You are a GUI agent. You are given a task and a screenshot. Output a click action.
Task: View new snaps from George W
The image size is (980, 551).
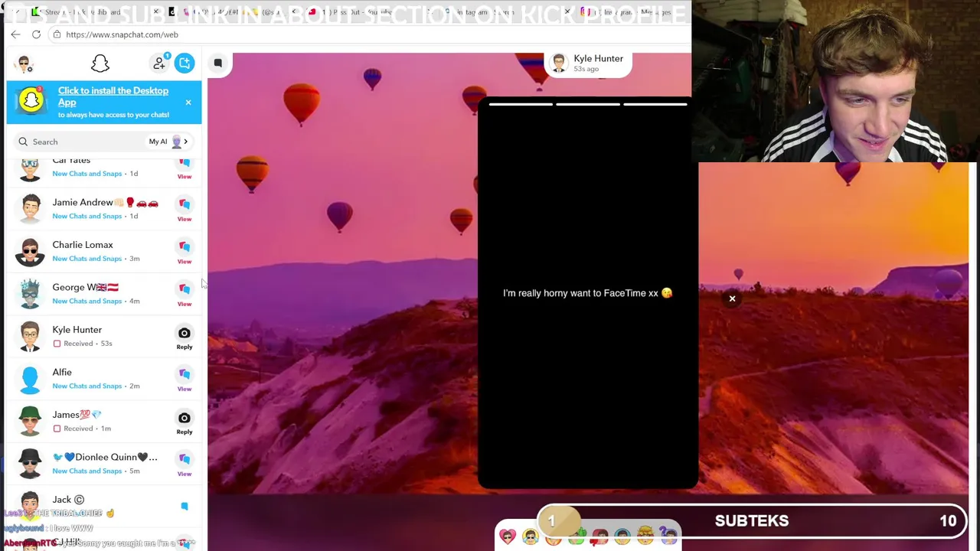click(x=185, y=294)
